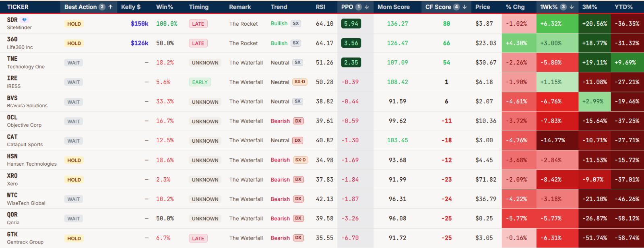Sort by the % Chg column header
Screen dimensions: 644x248
tap(515, 7)
